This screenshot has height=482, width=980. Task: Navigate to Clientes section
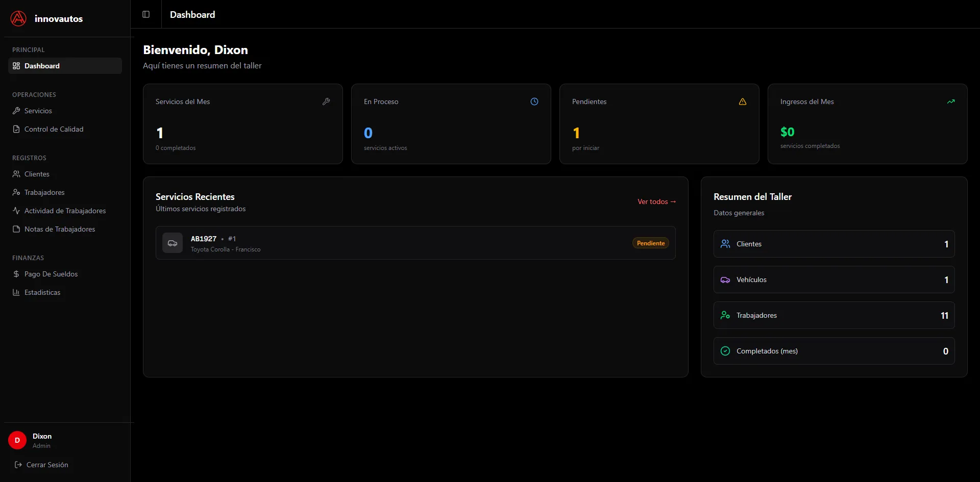click(37, 174)
